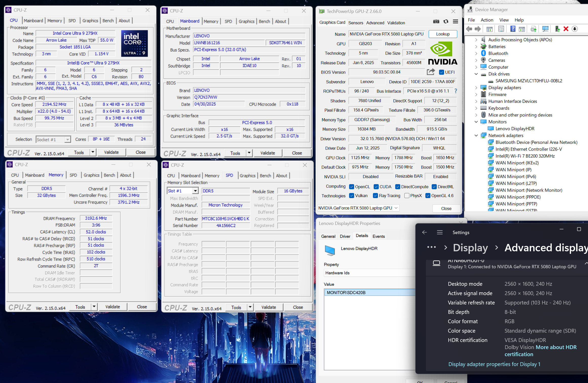Click the Disable device down-arrow icon
Screen dimensions: 588x383
[x=575, y=29]
